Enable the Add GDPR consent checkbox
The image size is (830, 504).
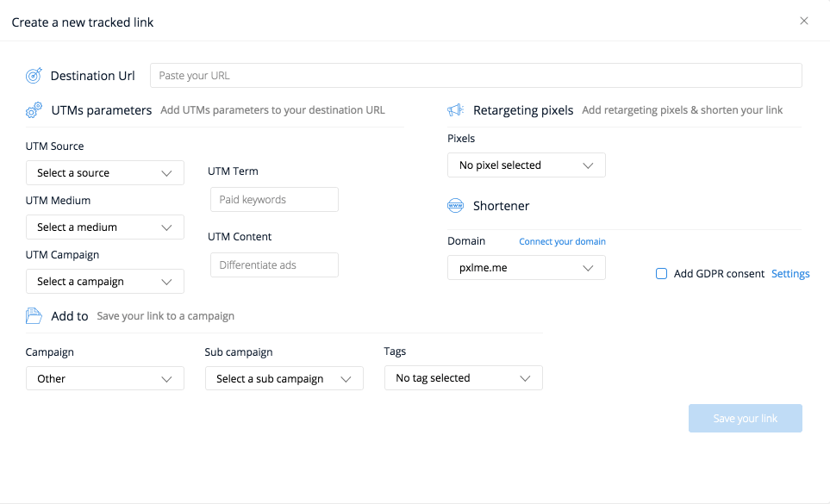662,274
